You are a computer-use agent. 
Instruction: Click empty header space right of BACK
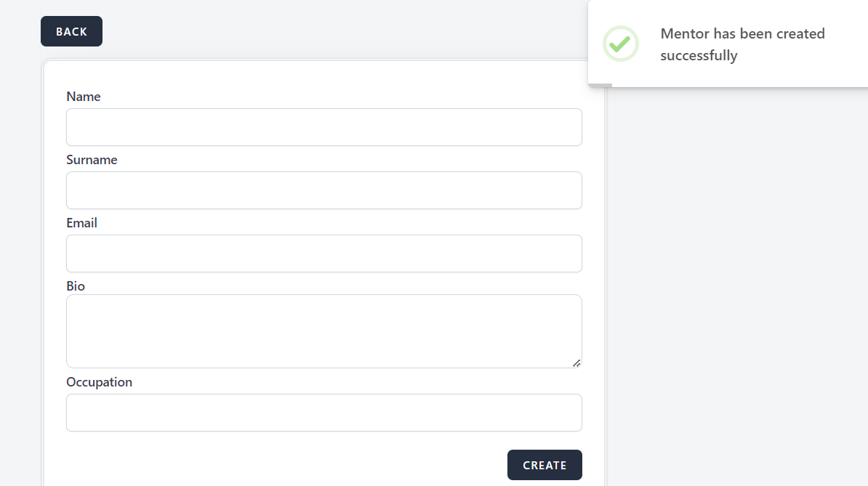(327, 31)
